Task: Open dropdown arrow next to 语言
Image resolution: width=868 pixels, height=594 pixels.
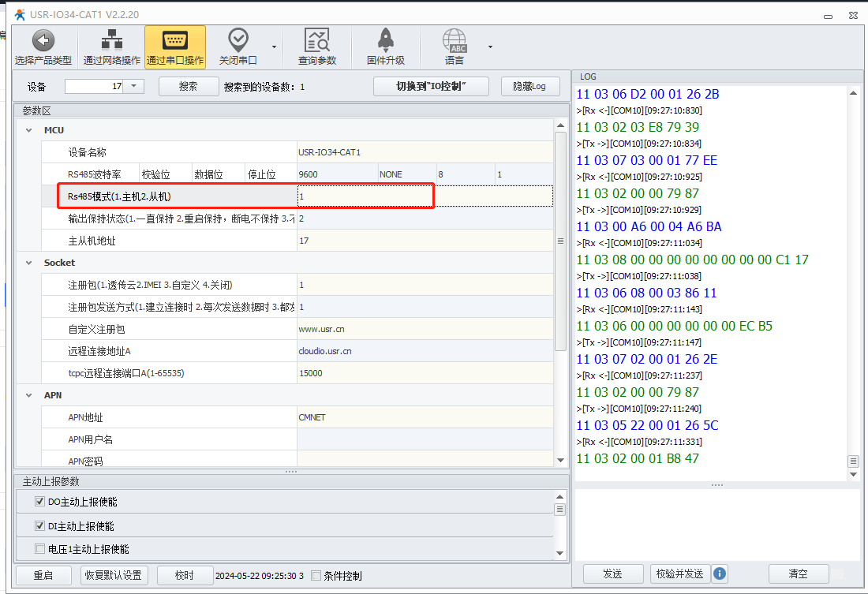Action: [490, 47]
